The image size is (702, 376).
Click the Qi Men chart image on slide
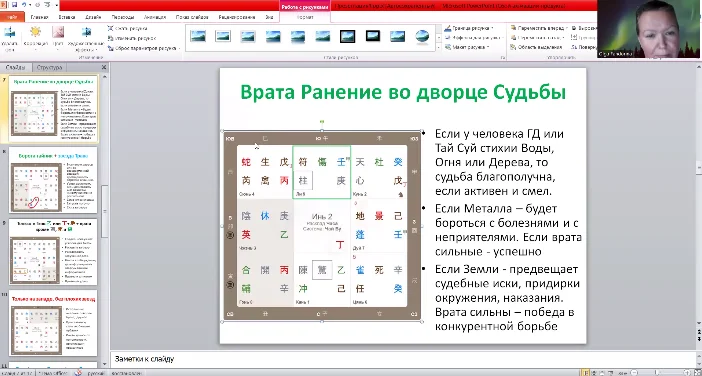click(322, 226)
